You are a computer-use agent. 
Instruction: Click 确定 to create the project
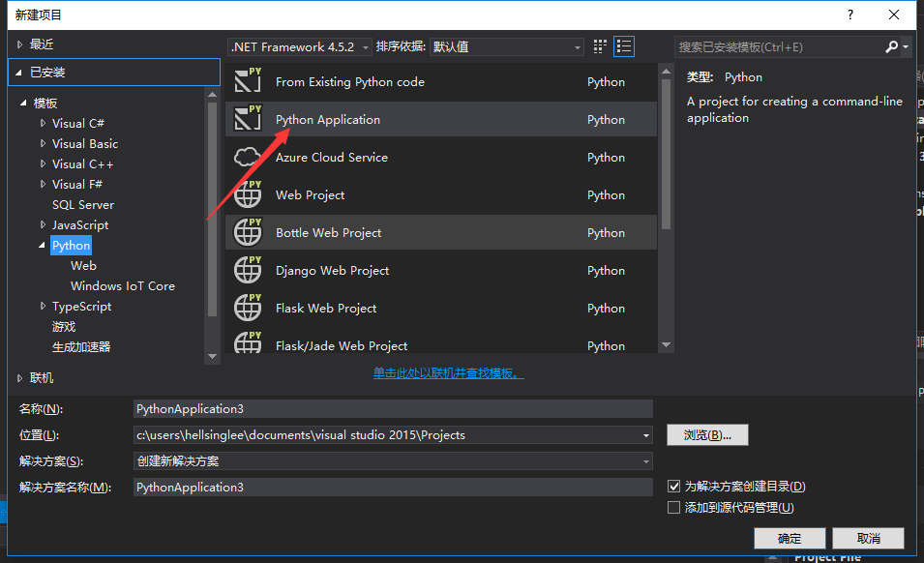click(790, 538)
